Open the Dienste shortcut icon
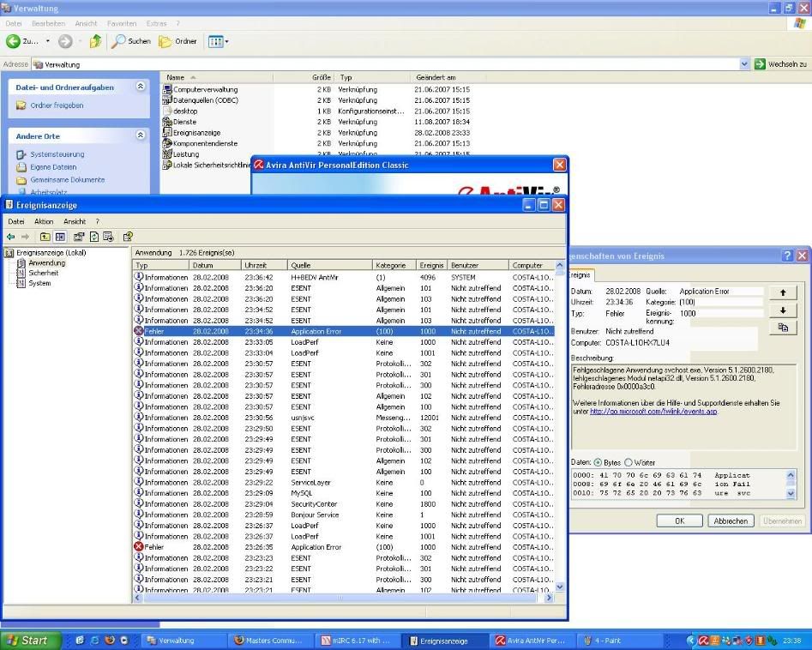The width and height of the screenshot is (812, 650). [166, 122]
